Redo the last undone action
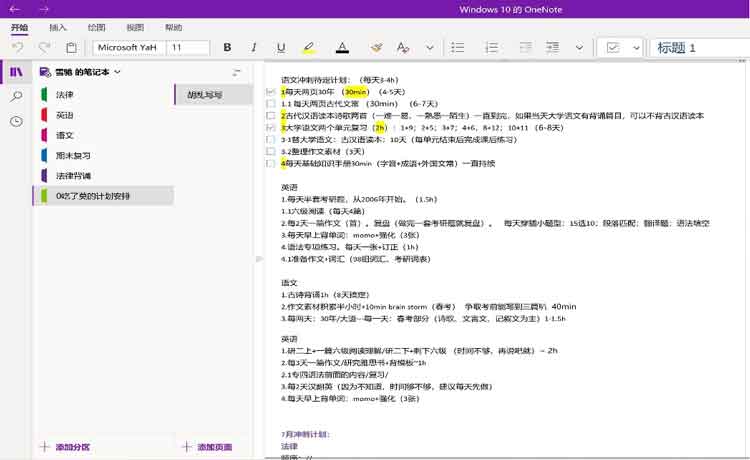750x460 pixels. point(44,47)
